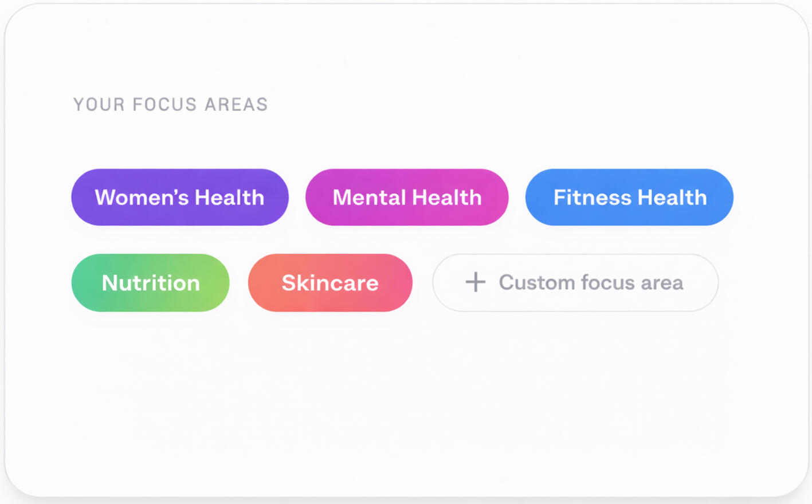Deselect the Skincare focus area
This screenshot has height=504, width=812.
point(330,283)
